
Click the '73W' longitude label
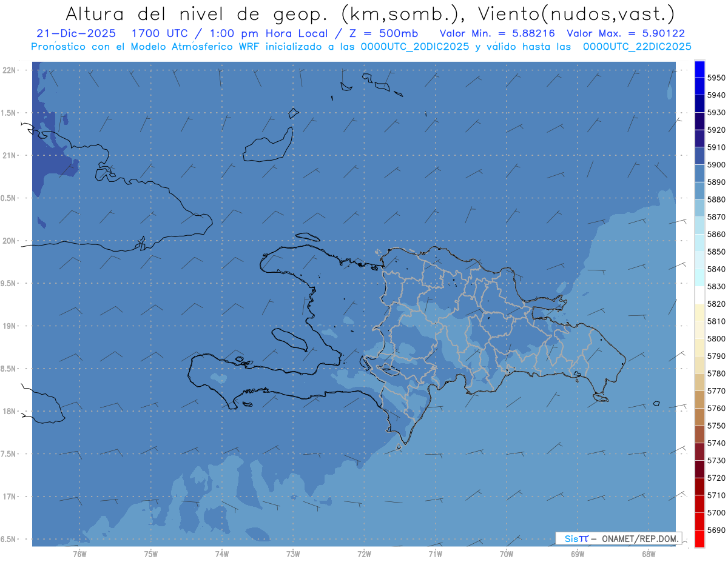click(293, 554)
